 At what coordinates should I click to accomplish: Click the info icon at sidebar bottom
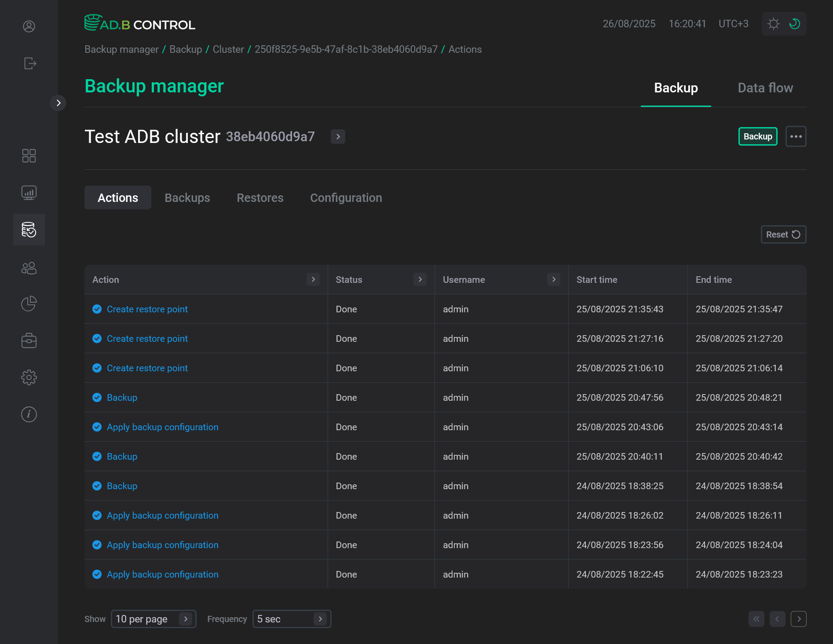(x=29, y=414)
